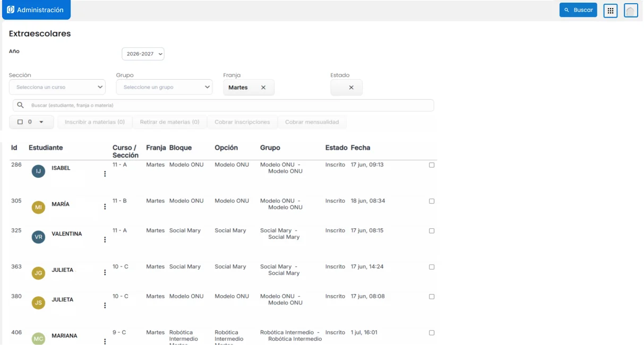Expand the Sección course dropdown
644x345 pixels.
tap(57, 87)
